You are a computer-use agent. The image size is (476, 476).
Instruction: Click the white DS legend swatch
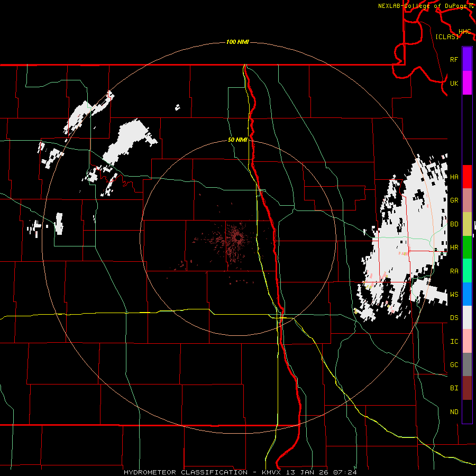click(x=467, y=317)
